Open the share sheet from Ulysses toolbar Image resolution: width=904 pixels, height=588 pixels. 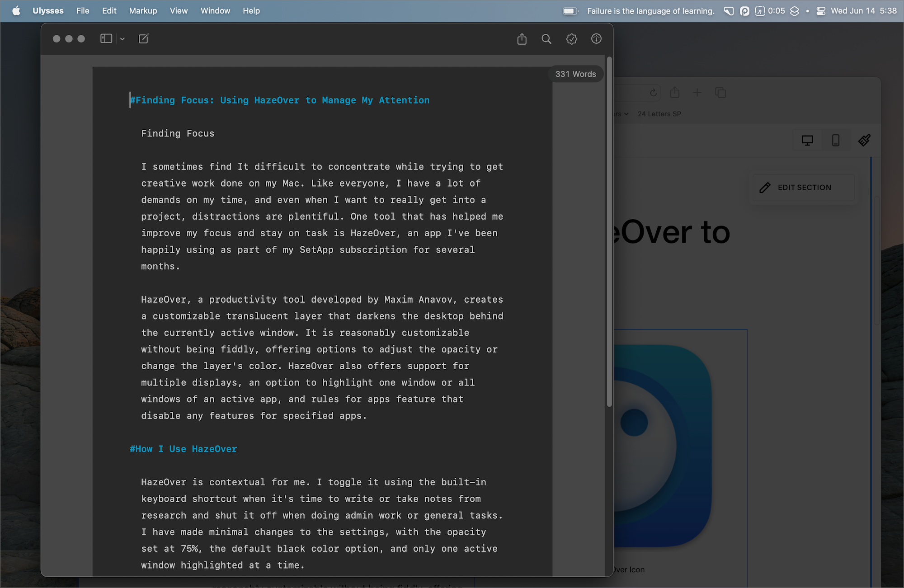[522, 39]
